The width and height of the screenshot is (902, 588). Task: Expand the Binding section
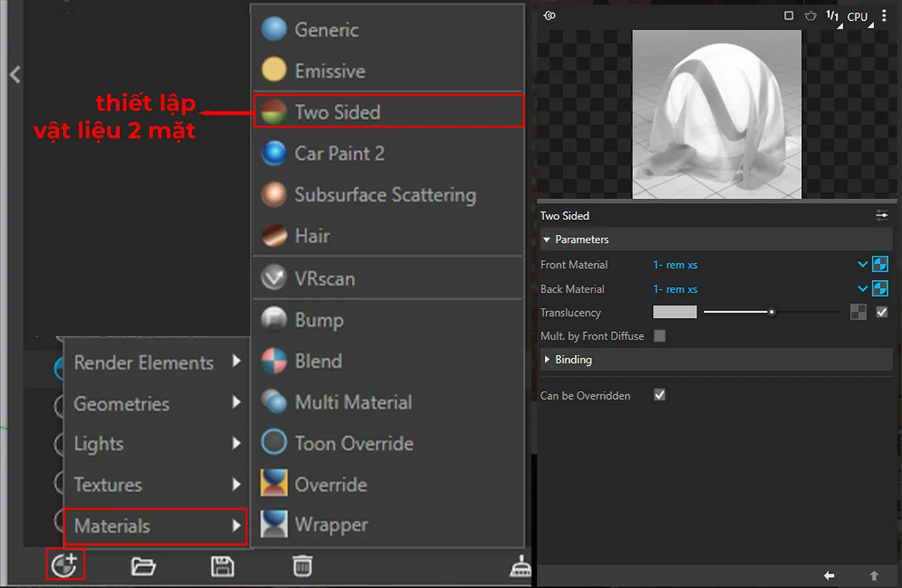pyautogui.click(x=547, y=359)
